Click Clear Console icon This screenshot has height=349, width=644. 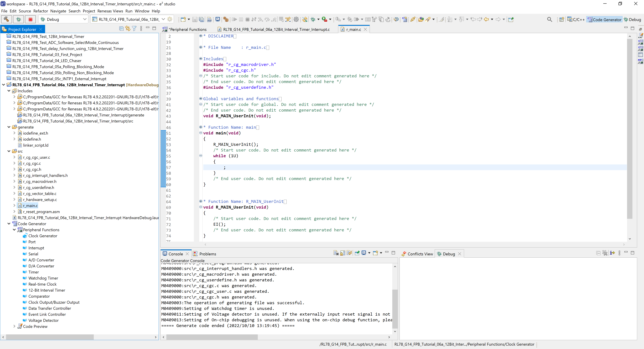[336, 253]
